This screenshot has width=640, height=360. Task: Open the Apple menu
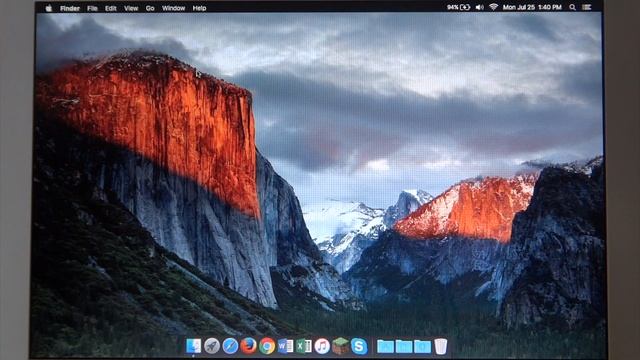point(49,8)
